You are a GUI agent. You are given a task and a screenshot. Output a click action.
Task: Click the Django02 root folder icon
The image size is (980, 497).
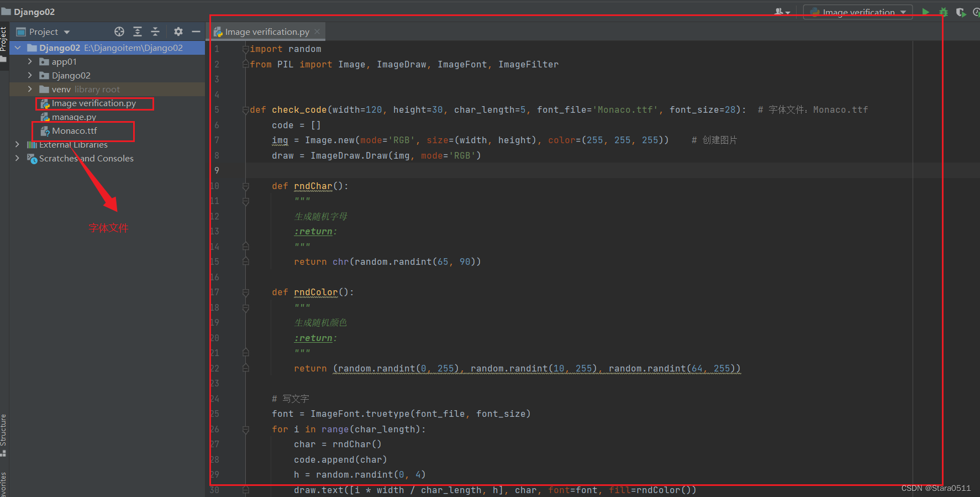click(32, 48)
